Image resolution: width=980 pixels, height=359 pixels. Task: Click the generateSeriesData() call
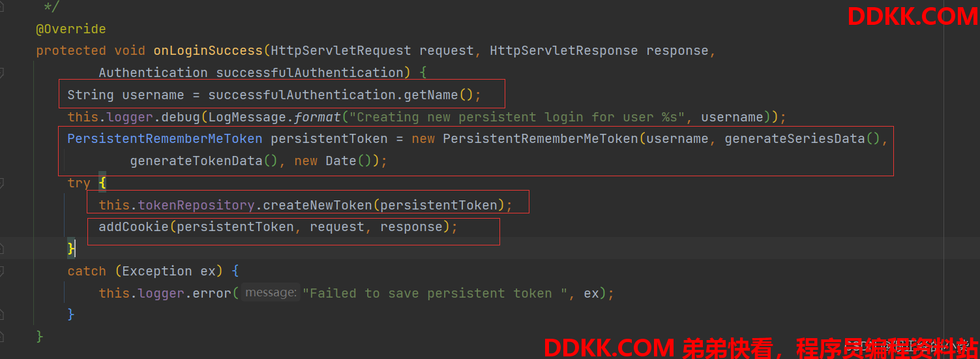802,138
